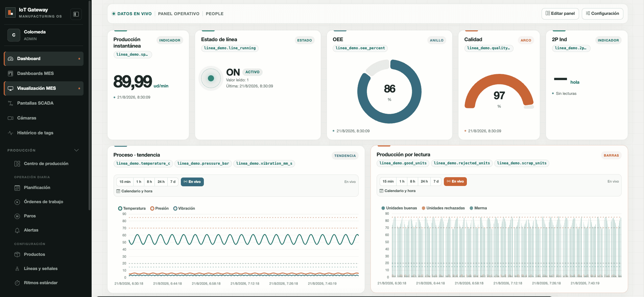Open Órdenes de trabajo
The image size is (644, 297).
point(44,202)
